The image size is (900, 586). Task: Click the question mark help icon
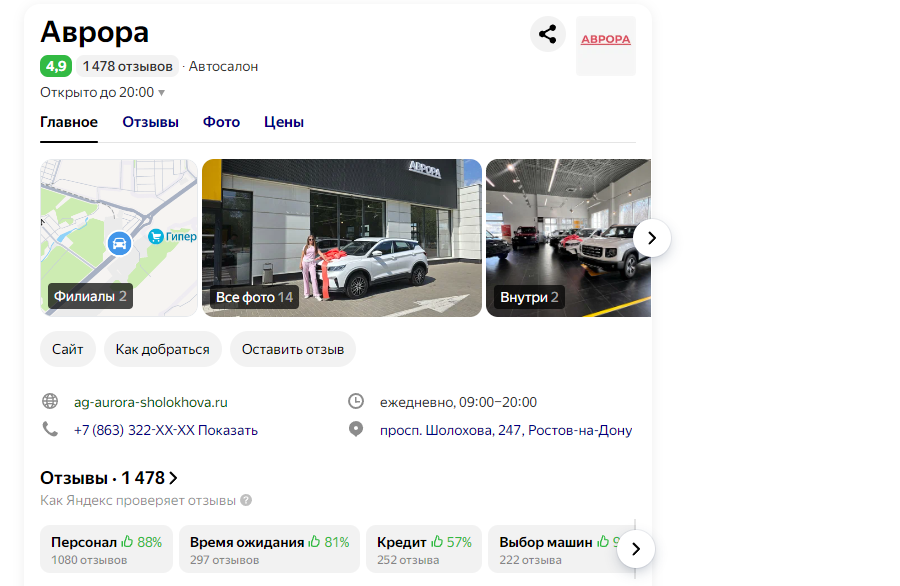246,500
